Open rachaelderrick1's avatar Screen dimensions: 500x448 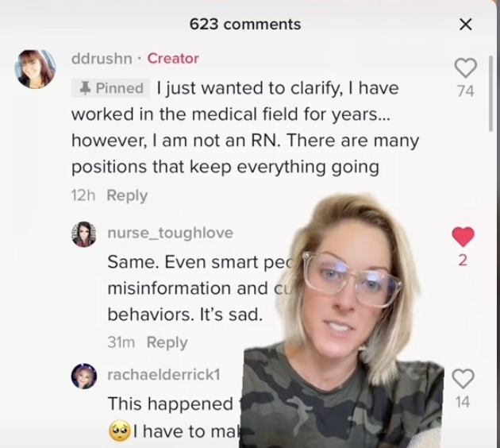coord(84,377)
